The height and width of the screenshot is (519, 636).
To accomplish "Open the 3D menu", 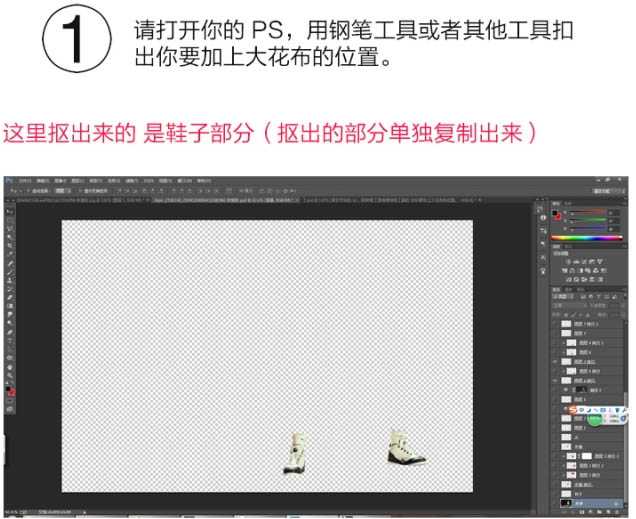I will [x=148, y=180].
